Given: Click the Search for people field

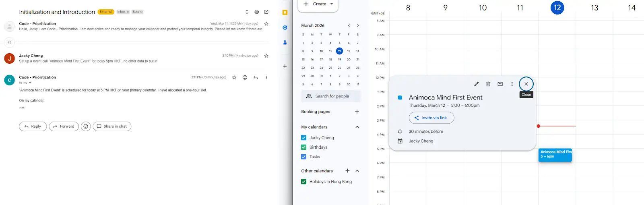Looking at the screenshot, I should (331, 96).
